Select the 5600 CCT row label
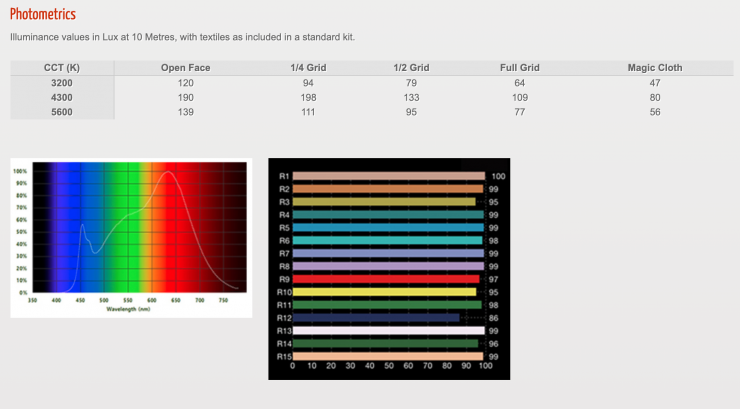 (x=62, y=113)
